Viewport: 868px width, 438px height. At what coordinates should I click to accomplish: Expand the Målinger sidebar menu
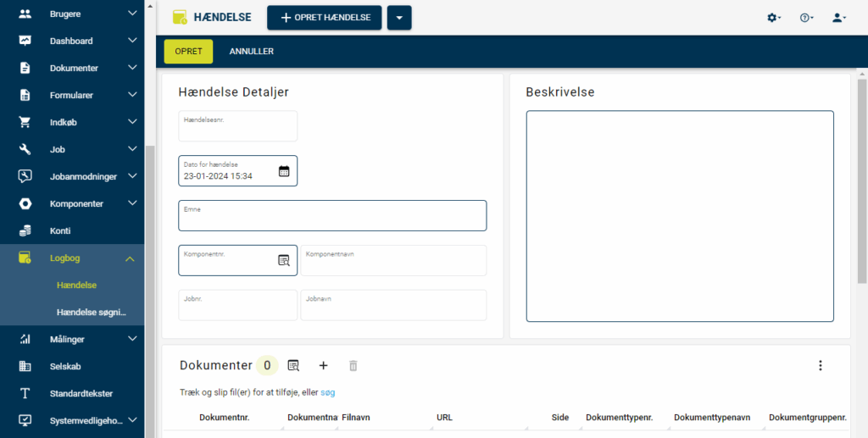(x=131, y=339)
